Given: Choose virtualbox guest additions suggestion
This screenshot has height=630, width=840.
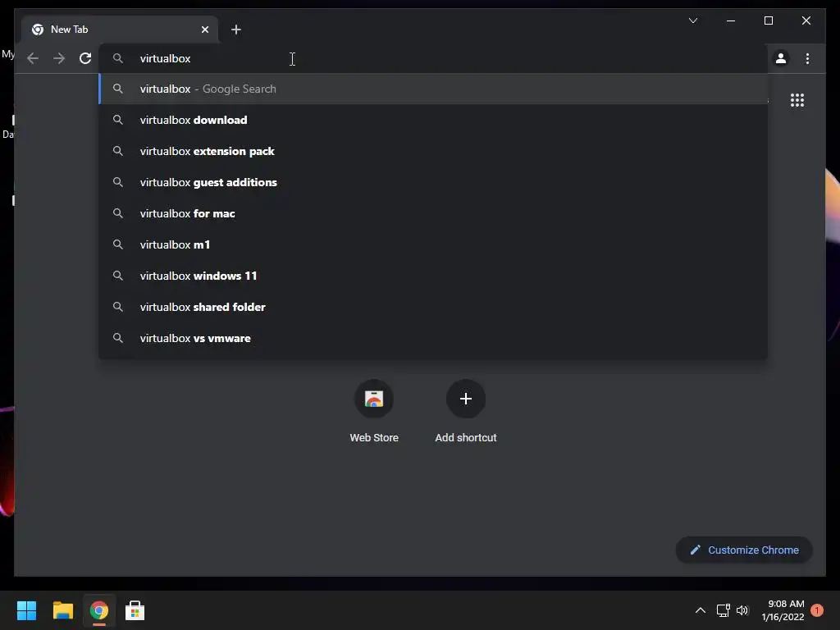Looking at the screenshot, I should point(433,182).
